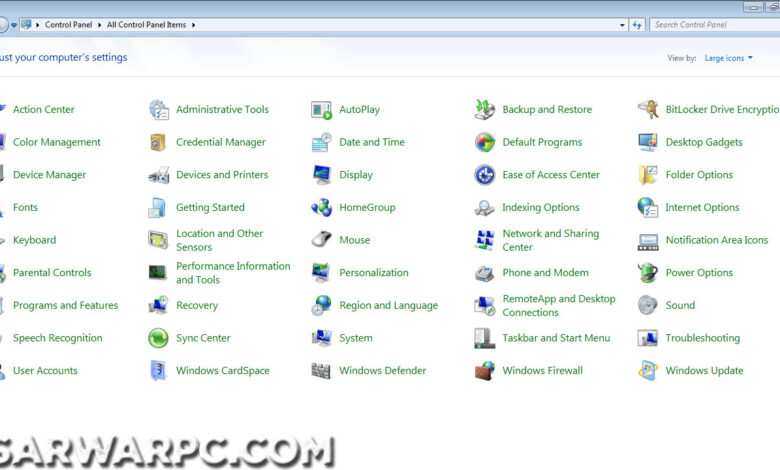Open the Folder Options icon
The width and height of the screenshot is (780, 470).
coord(648,175)
